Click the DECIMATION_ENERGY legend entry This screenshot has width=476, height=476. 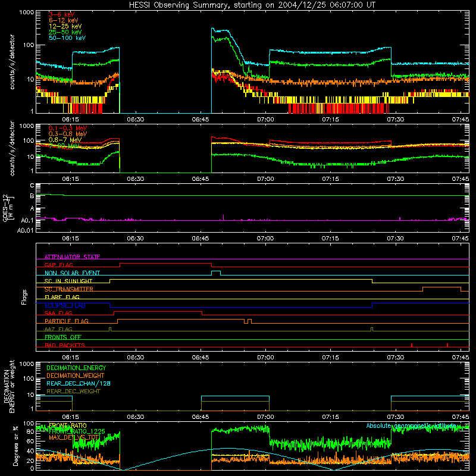(x=76, y=368)
